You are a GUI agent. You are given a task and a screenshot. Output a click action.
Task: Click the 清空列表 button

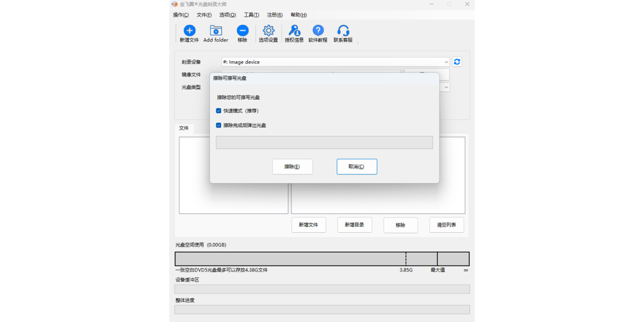(447, 225)
